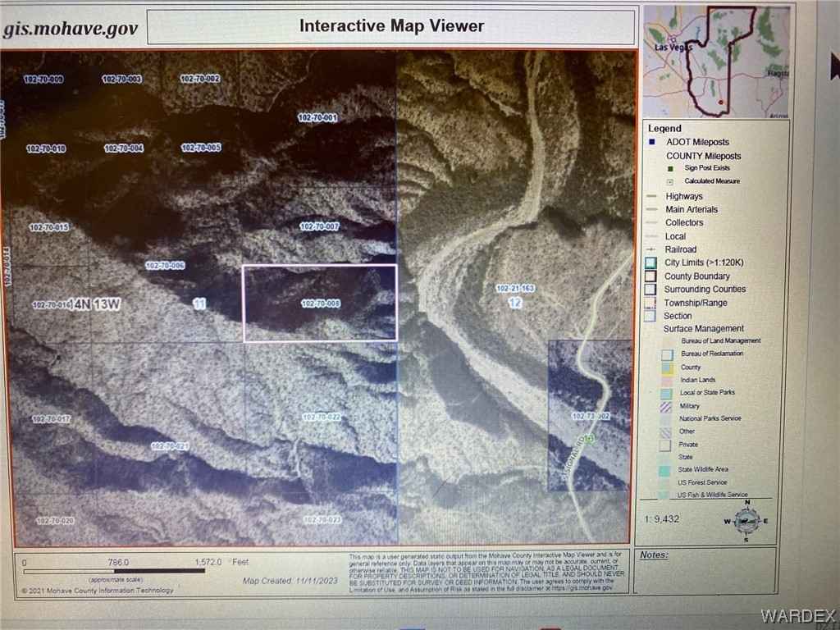Click the Military hatched legend symbol
Screen dimensions: 840x630
pyautogui.click(x=667, y=405)
